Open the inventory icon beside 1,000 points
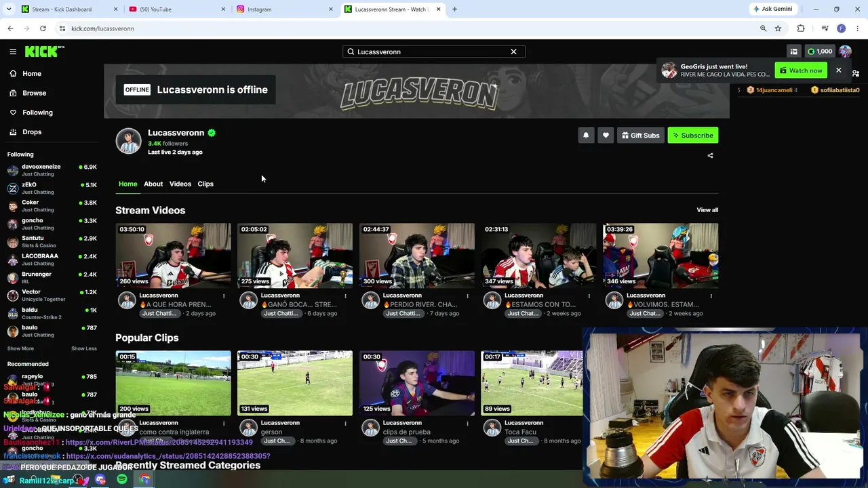868x488 pixels. (793, 52)
